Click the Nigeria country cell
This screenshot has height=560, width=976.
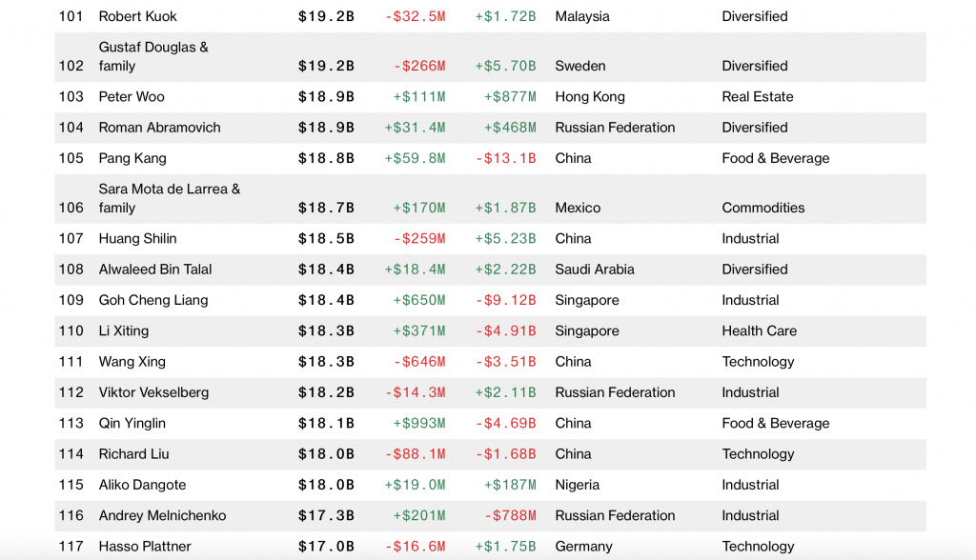(x=577, y=485)
